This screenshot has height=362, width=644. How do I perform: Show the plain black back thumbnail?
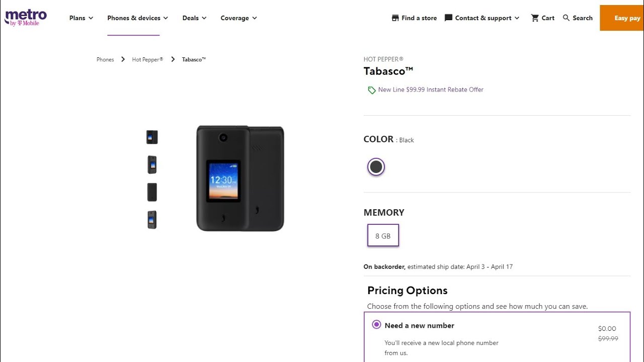(x=152, y=192)
